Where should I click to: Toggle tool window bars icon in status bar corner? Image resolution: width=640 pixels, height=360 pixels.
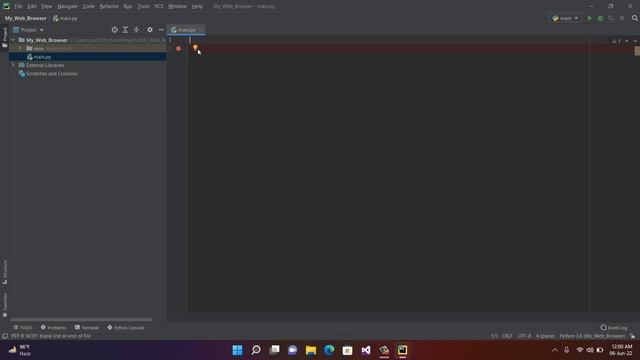[4, 336]
